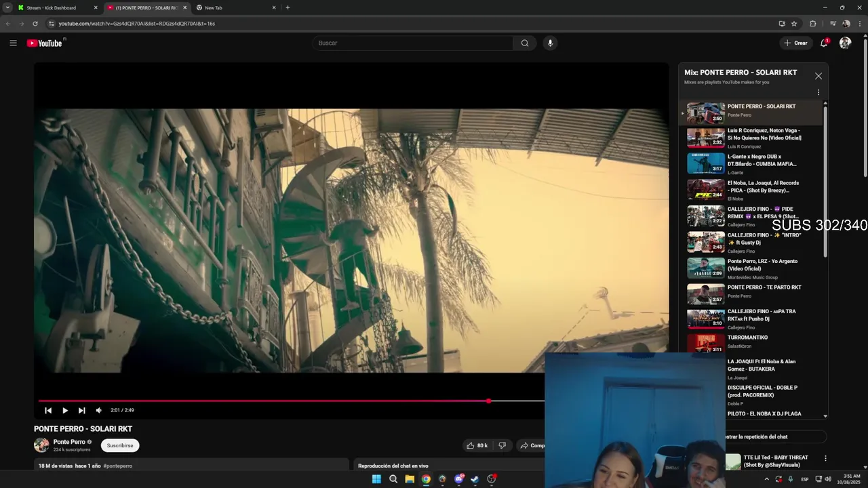Play L-Gante x Negro DUB CUMBIA MAFIA
Image resolution: width=868 pixels, height=488 pixels.
click(x=751, y=163)
